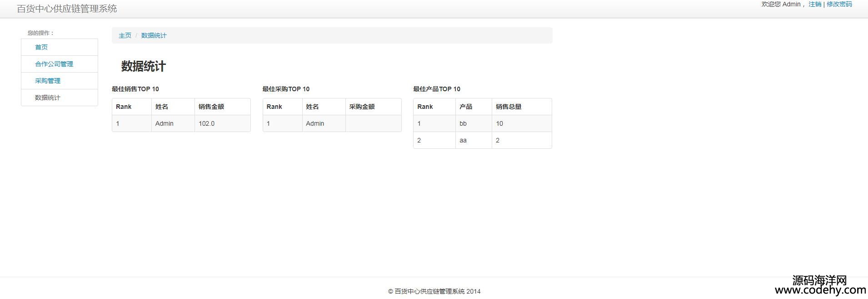Select the 102.0 sales amount cell
Image resolution: width=868 pixels, height=299 pixels.
pyautogui.click(x=207, y=123)
